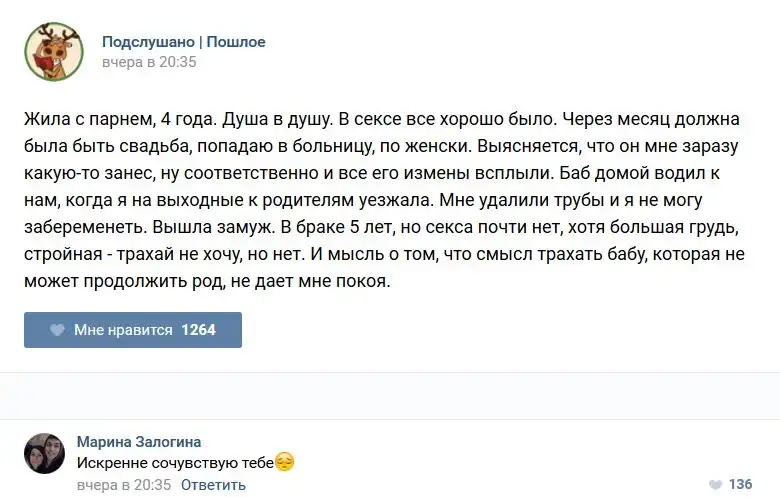Click the comment timestamp next to Ответить

[124, 485]
